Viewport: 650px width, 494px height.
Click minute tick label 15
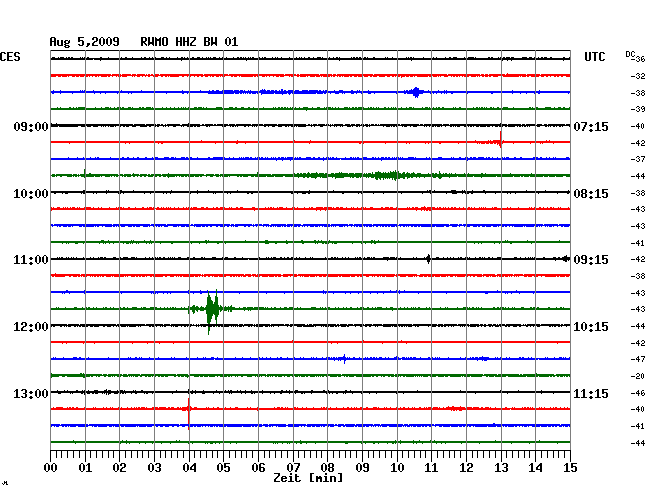point(570,467)
